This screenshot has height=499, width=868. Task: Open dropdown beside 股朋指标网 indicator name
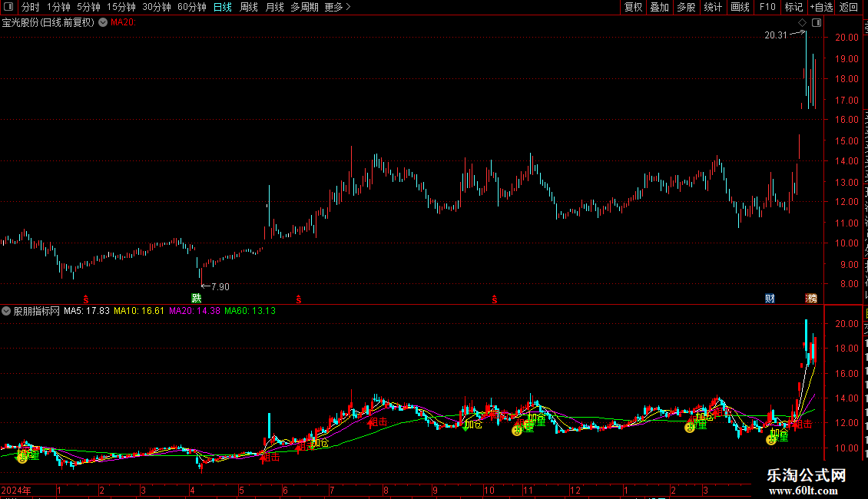(6, 311)
